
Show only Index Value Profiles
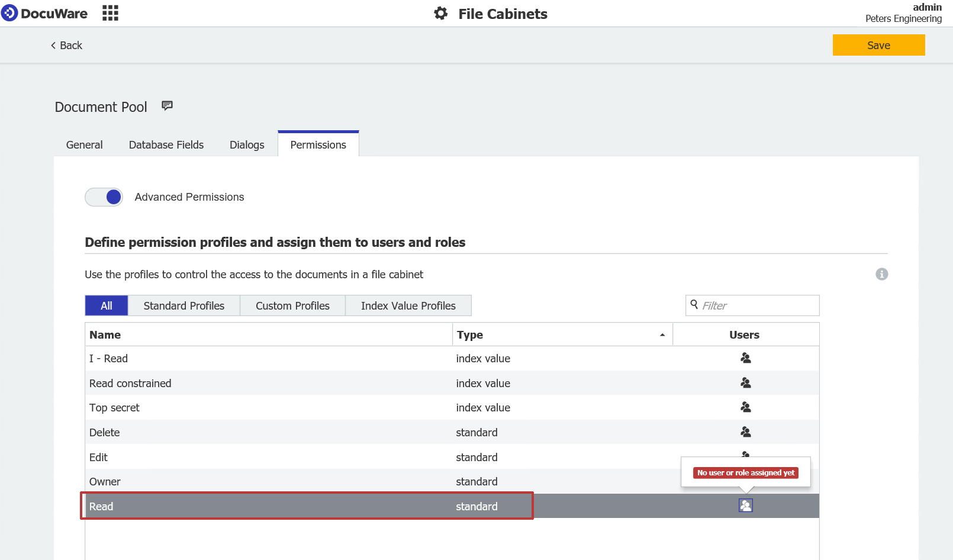pyautogui.click(x=408, y=305)
